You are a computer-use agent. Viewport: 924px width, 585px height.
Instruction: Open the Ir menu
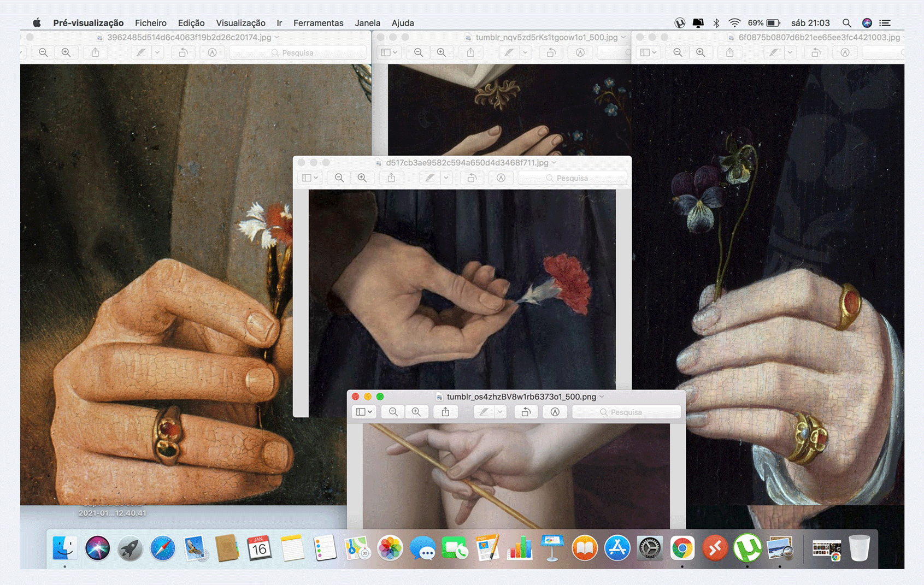pyautogui.click(x=279, y=23)
